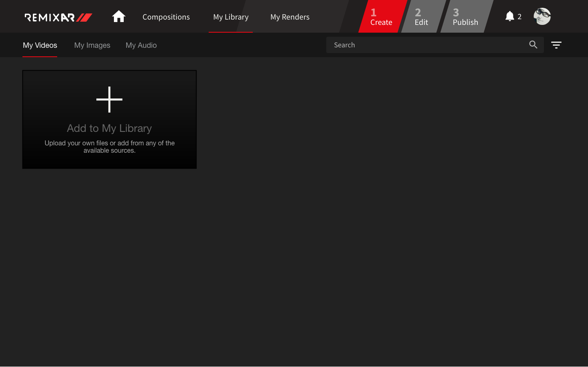Focus the Search input field
This screenshot has width=588, height=367.
pyautogui.click(x=435, y=45)
